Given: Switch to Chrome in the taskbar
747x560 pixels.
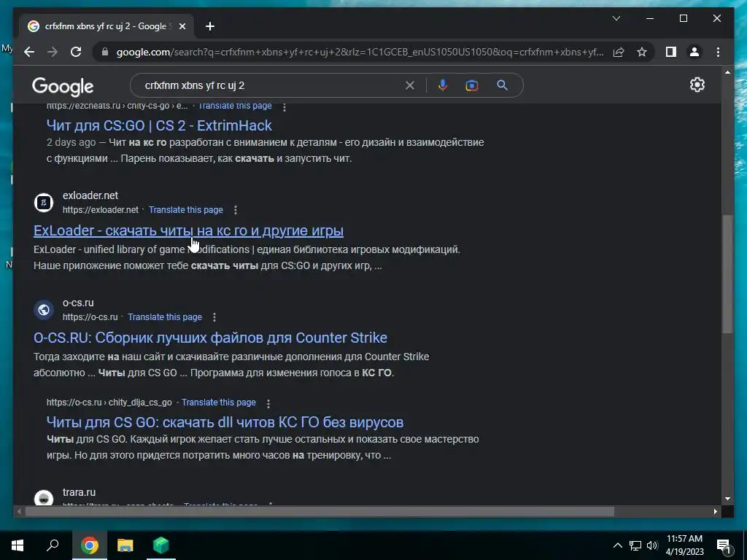Looking at the screenshot, I should [x=89, y=545].
